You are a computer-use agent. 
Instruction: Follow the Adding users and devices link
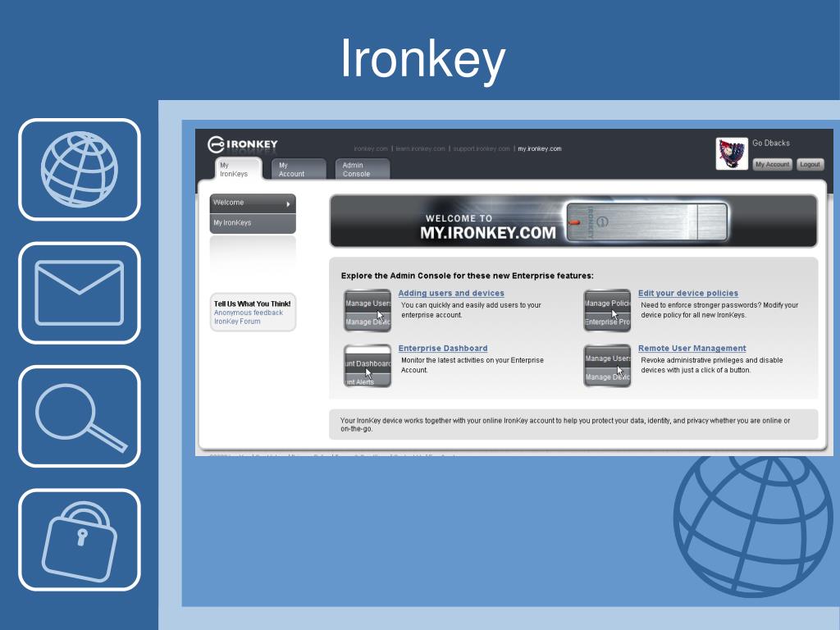tap(451, 293)
